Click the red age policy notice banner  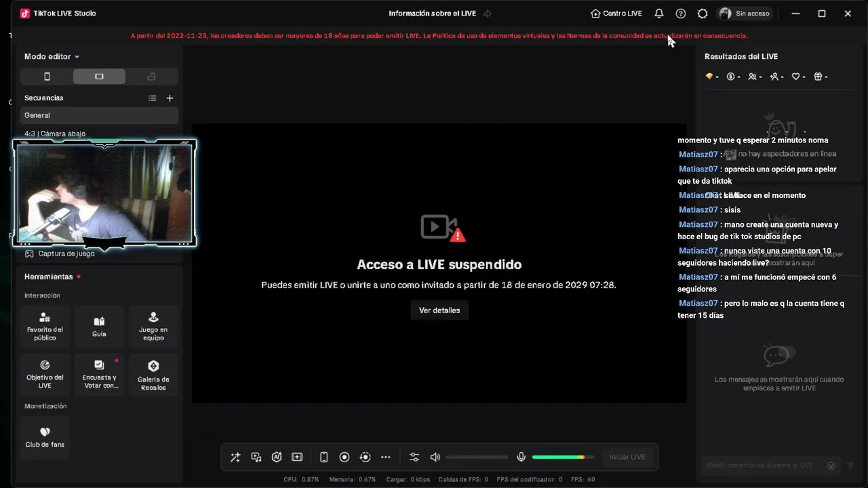pos(439,36)
